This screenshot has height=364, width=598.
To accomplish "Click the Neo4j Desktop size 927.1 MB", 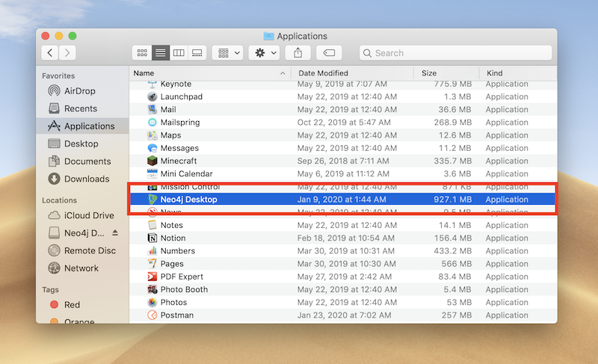I will (x=453, y=200).
